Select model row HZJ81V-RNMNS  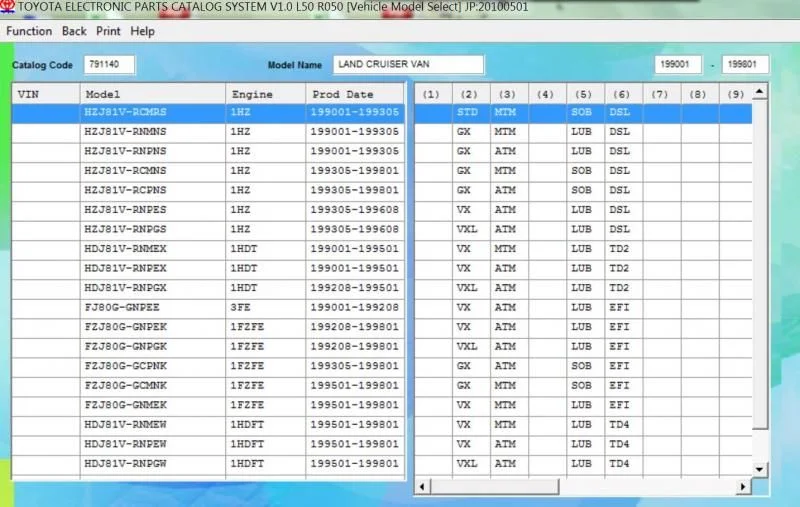click(x=209, y=132)
